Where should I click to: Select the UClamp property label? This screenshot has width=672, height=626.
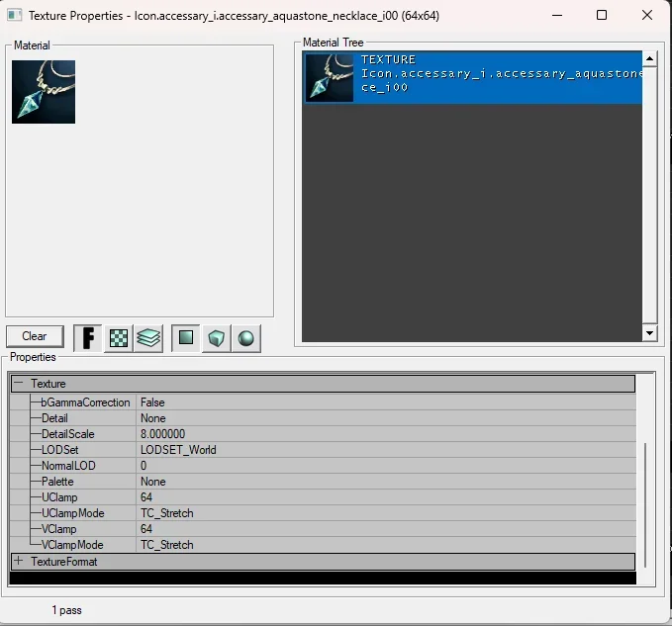pos(59,497)
